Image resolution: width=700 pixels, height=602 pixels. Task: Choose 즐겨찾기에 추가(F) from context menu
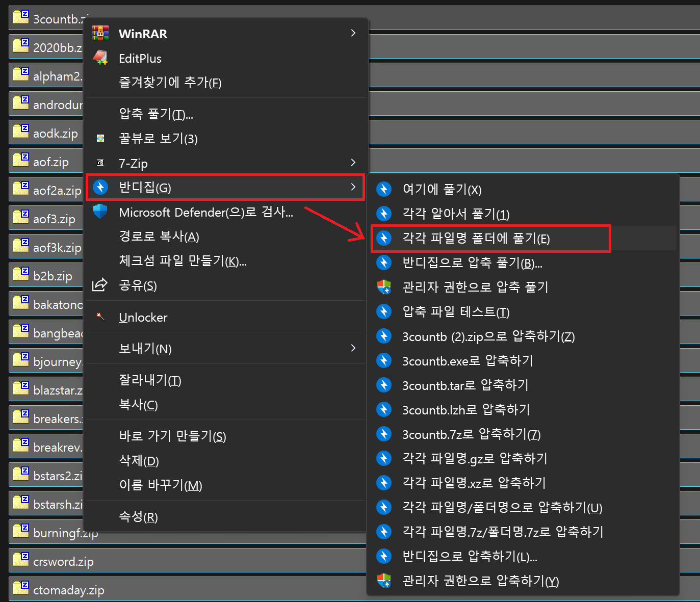[x=170, y=83]
